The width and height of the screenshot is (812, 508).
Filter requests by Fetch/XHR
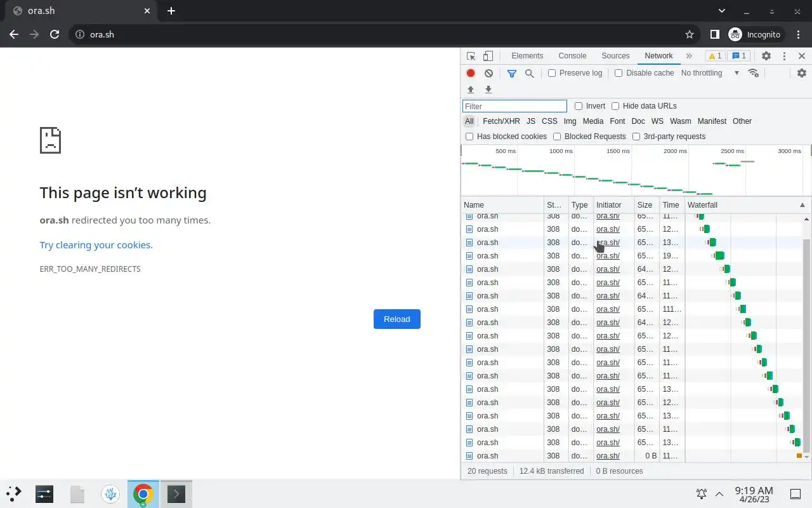(x=501, y=121)
